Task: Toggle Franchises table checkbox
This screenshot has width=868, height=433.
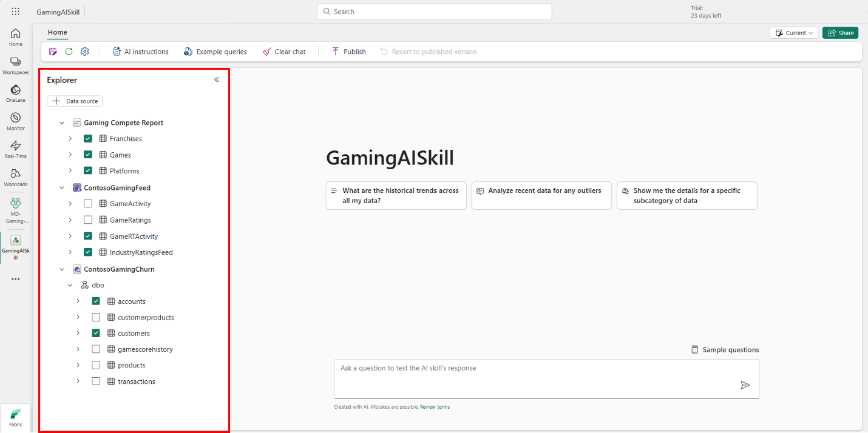Action: tap(88, 139)
